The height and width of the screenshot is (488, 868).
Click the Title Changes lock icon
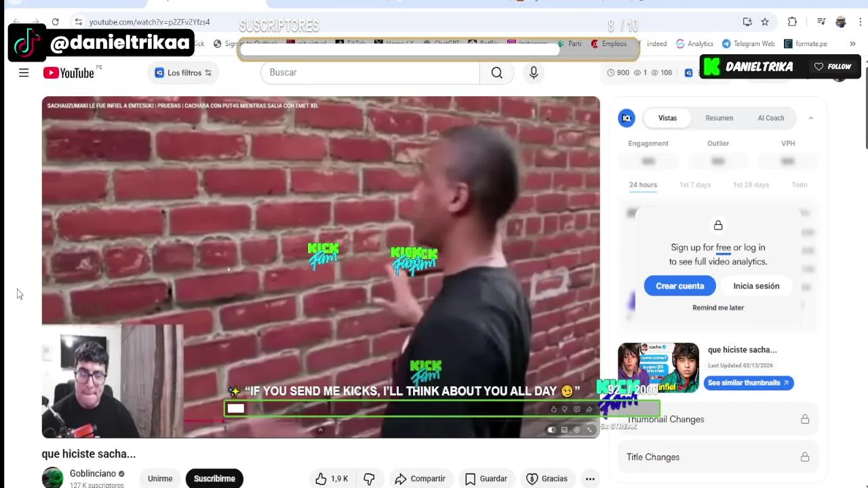[x=805, y=457]
